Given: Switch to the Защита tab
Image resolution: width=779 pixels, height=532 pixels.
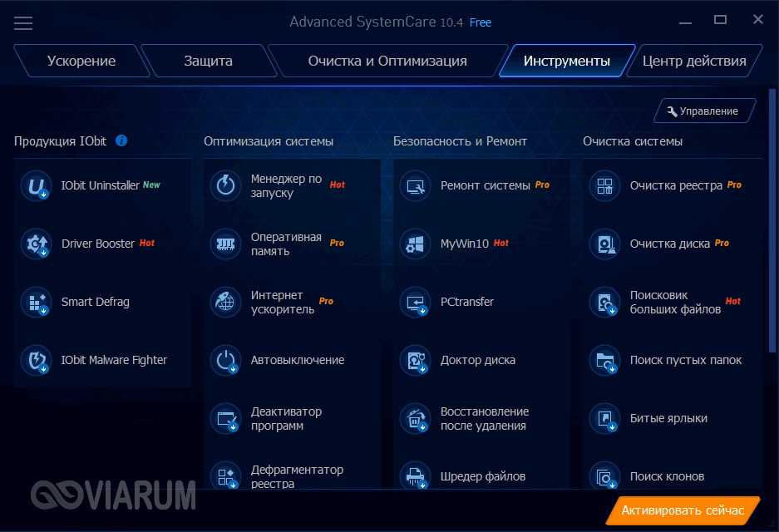Looking at the screenshot, I should coord(208,61).
